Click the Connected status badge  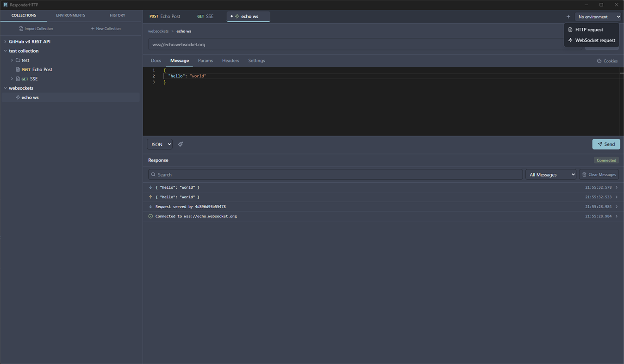point(606,160)
